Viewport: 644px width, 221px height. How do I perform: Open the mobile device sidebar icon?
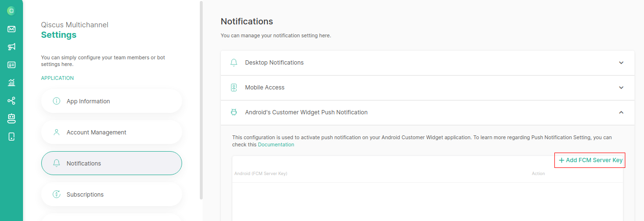(11, 136)
